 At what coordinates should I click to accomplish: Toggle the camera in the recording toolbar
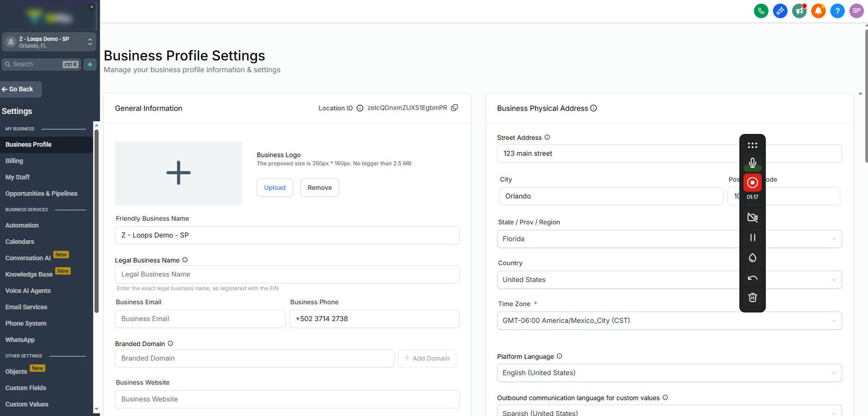(x=752, y=217)
